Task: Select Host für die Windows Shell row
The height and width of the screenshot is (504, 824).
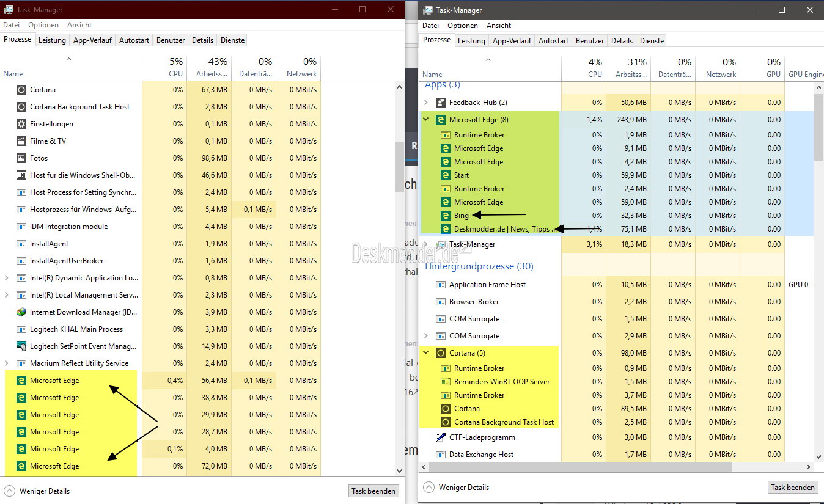Action: [161, 175]
